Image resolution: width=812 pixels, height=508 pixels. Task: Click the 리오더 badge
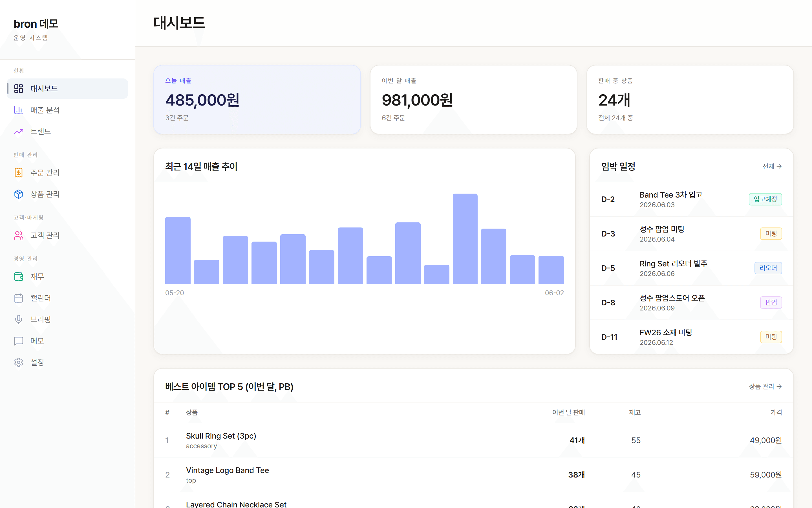(x=768, y=268)
